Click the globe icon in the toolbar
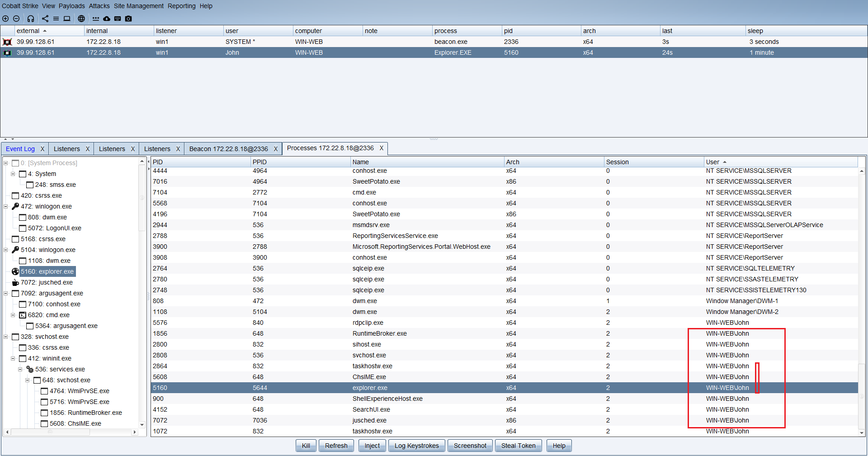The width and height of the screenshot is (868, 456). coord(81,19)
